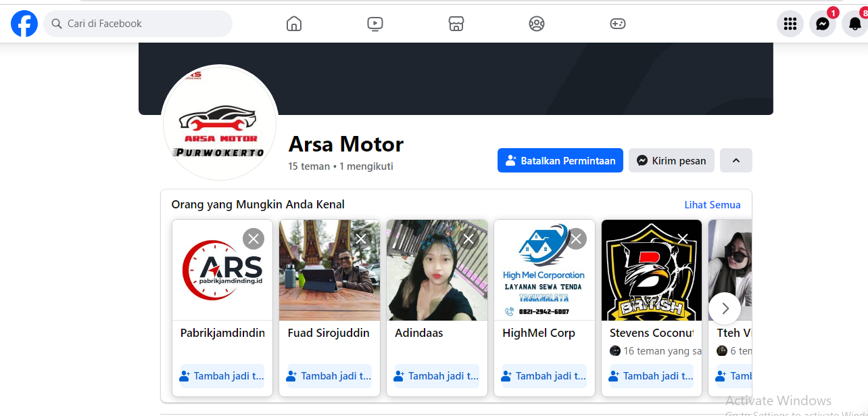The height and width of the screenshot is (416, 868).
Task: Add Adindaas as friend
Action: tap(437, 376)
